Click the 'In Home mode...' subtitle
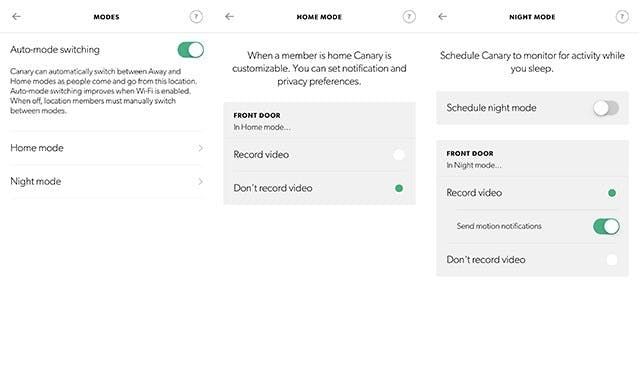This screenshot has height=379, width=640. [262, 127]
